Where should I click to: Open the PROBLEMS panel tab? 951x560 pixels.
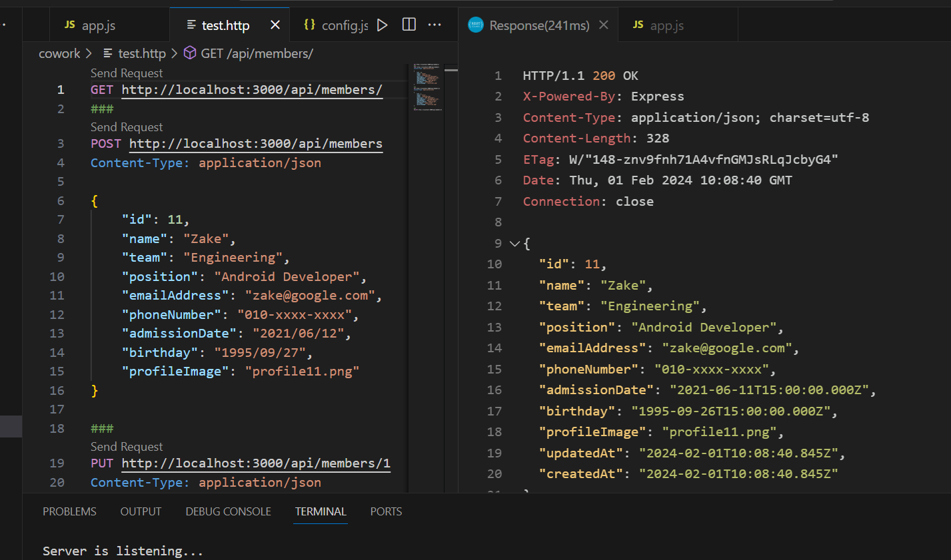(x=69, y=511)
